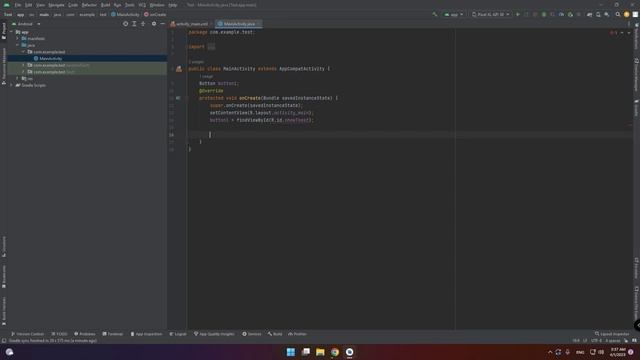Open Project panel gear options

[x=154, y=24]
